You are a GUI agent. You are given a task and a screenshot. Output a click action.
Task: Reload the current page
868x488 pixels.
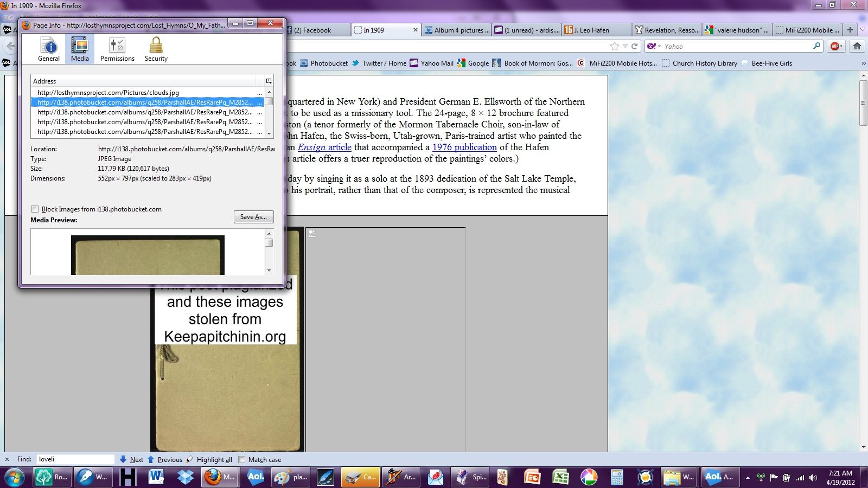(634, 46)
